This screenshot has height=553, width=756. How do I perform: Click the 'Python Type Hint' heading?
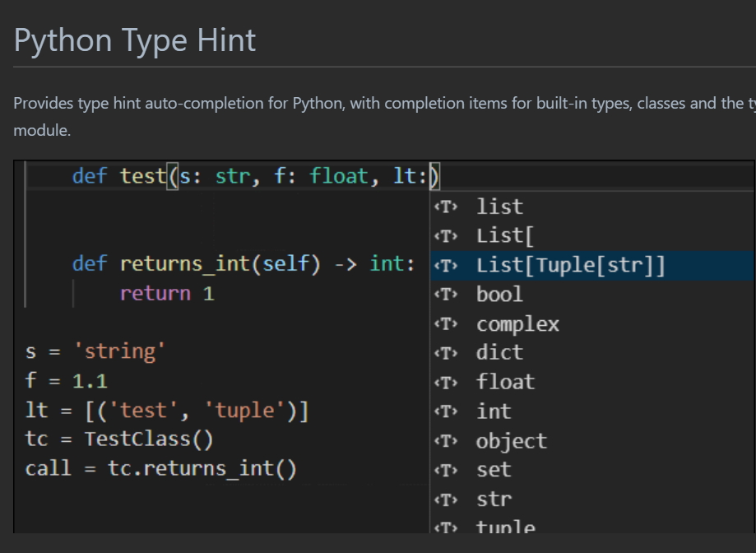(x=135, y=40)
